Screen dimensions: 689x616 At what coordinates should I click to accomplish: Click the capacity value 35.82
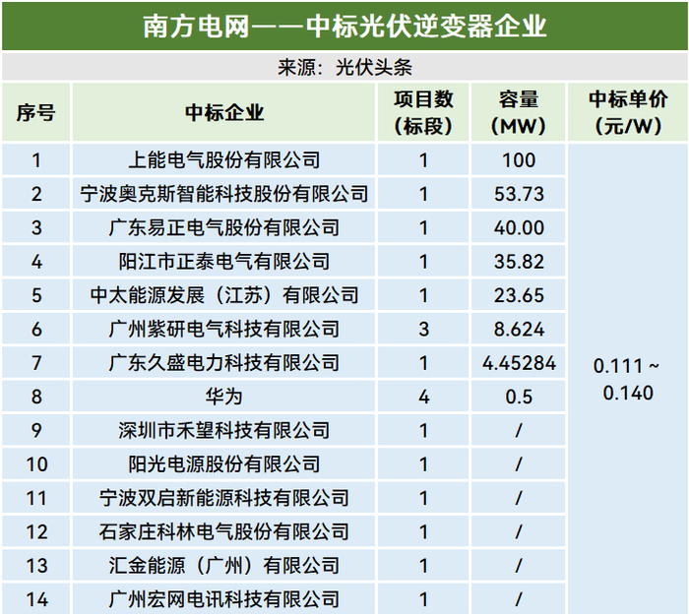tap(519, 262)
